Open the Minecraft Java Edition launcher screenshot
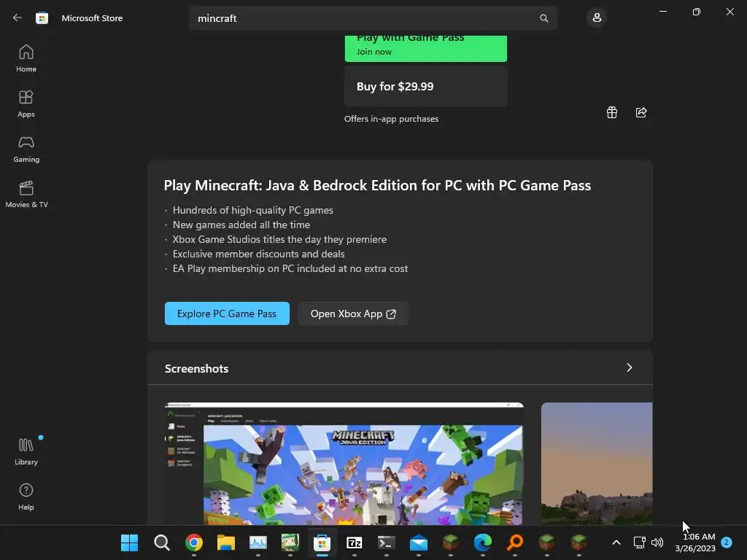Image resolution: width=747 pixels, height=560 pixels. pos(344,464)
